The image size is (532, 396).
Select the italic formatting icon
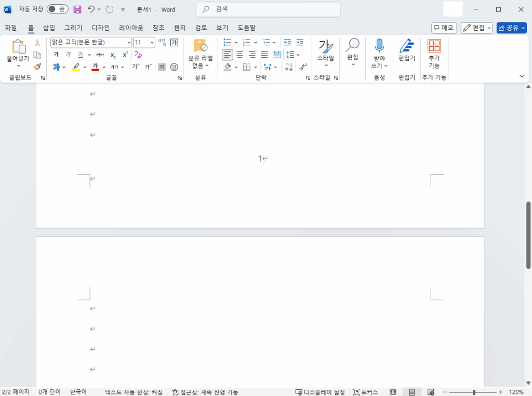point(68,54)
